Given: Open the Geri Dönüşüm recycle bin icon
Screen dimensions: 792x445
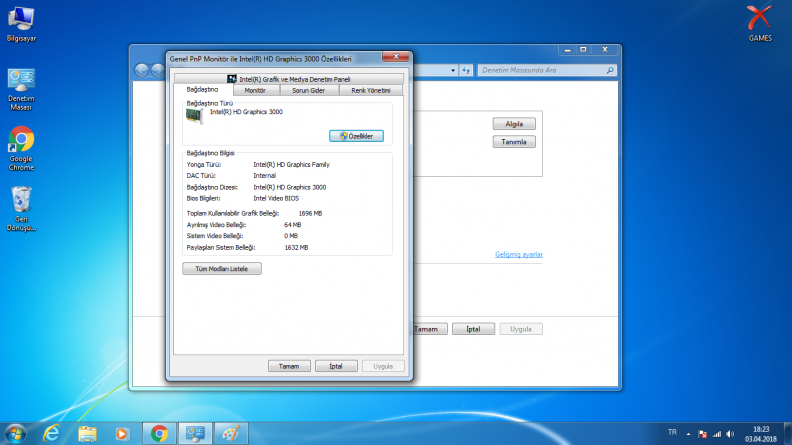Looking at the screenshot, I should coord(21,209).
